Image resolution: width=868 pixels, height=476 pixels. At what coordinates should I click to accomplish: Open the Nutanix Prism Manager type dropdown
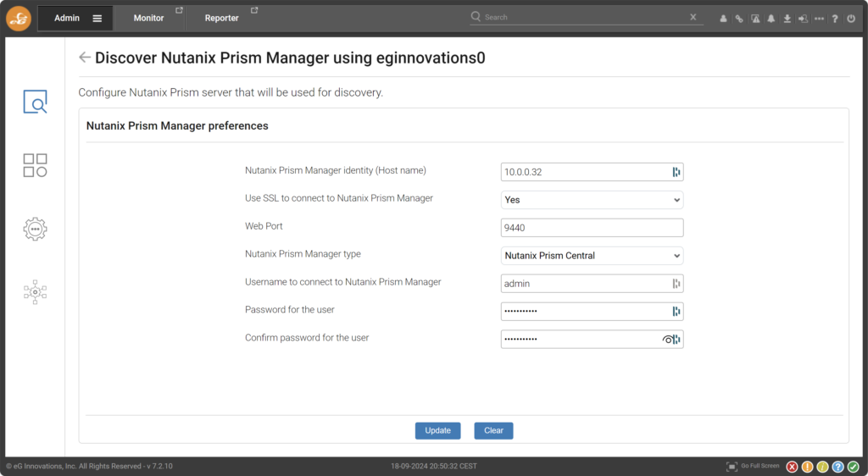(x=592, y=256)
